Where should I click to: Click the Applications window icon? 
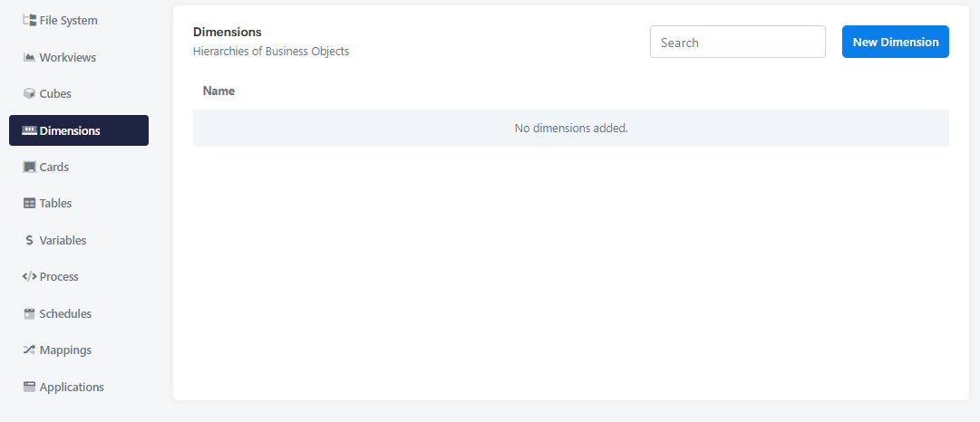(x=29, y=388)
